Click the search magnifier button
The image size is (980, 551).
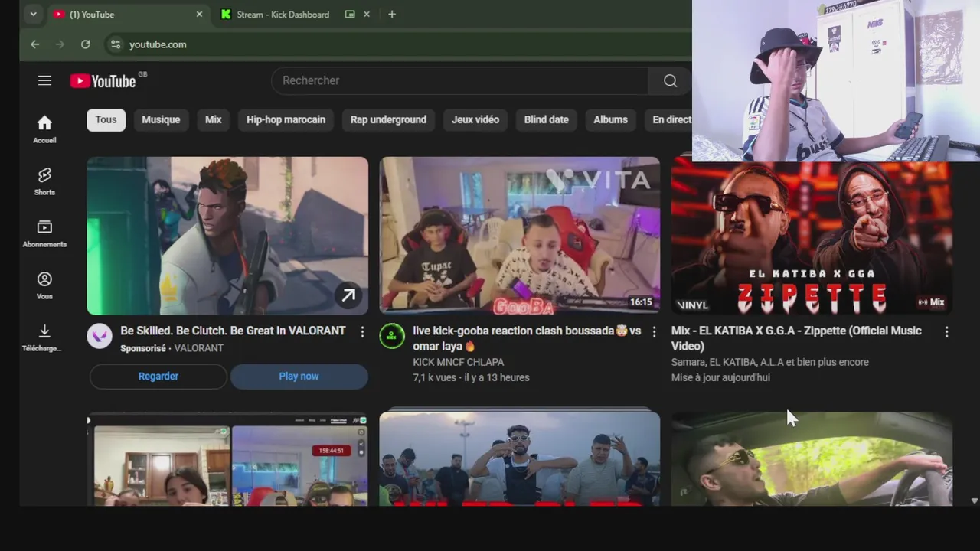tap(670, 80)
